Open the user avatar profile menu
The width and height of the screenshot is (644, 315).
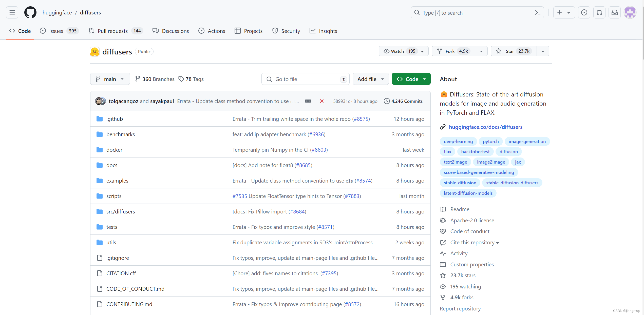point(630,12)
